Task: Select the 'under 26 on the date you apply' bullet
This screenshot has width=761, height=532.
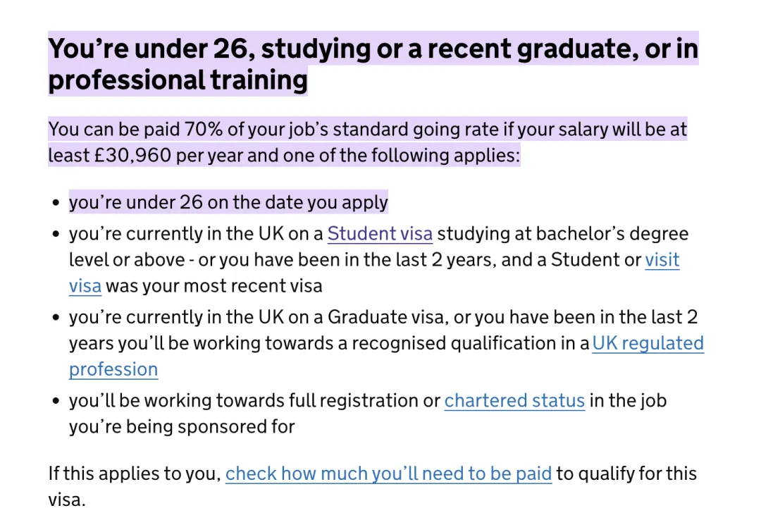Action: (x=228, y=203)
